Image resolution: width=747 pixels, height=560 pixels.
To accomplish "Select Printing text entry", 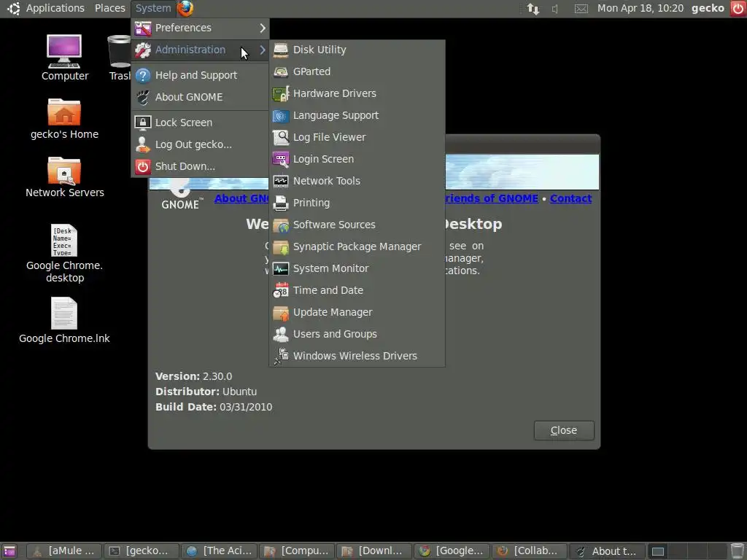I will click(x=311, y=203).
